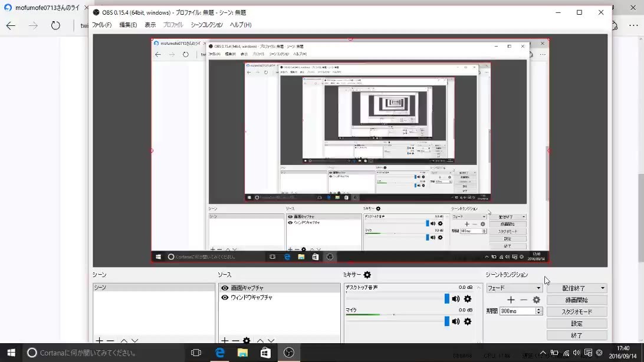The image size is (644, 362).
Task: Open the 表示 menu
Action: [150, 25]
